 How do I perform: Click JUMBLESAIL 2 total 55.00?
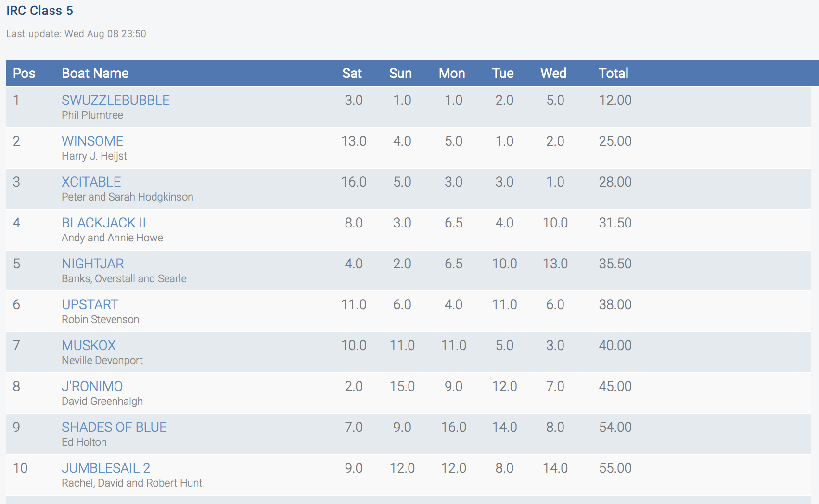615,468
